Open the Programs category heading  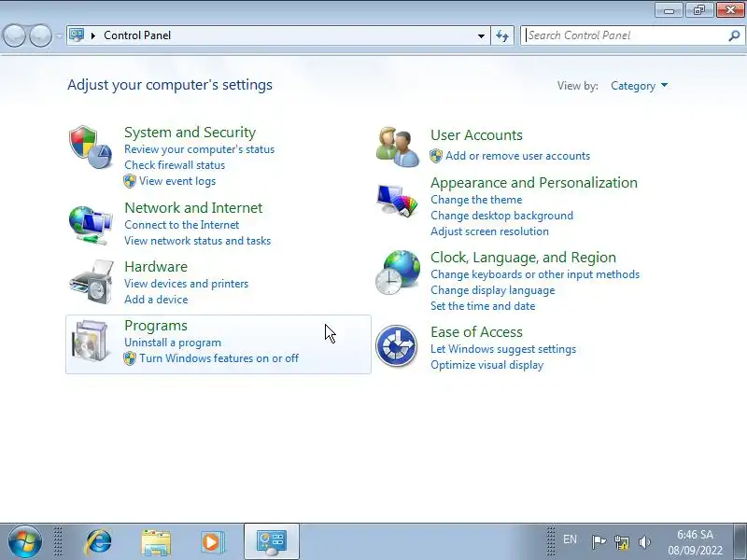156,326
